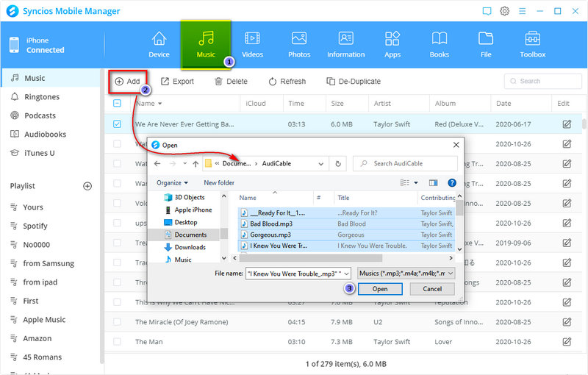Open the Organize dropdown menu
The image size is (588, 375).
[x=172, y=182]
